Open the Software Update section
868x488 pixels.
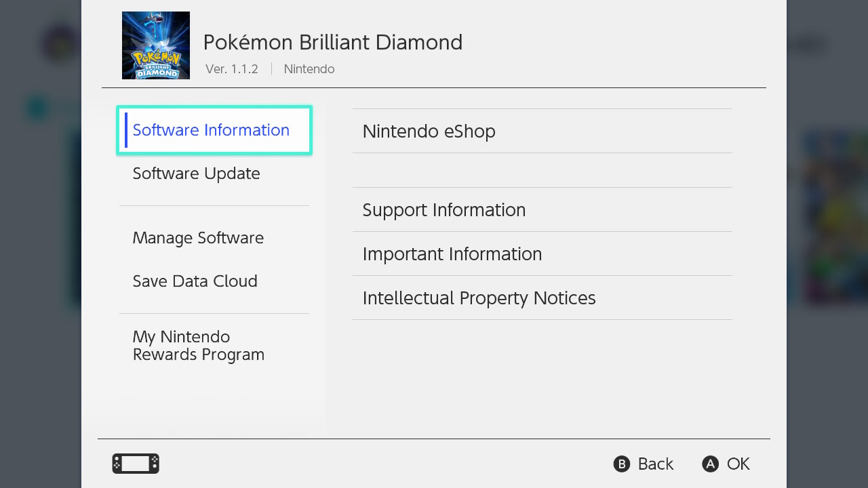pyautogui.click(x=197, y=174)
